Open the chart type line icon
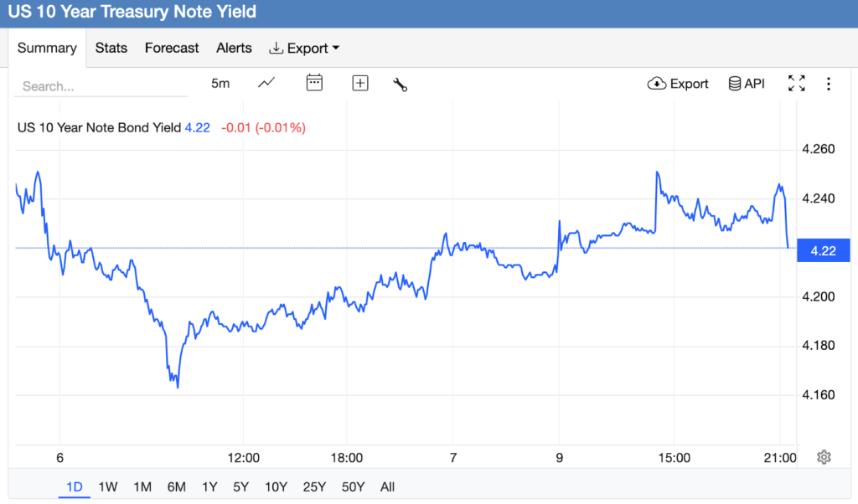The width and height of the screenshot is (858, 504). pyautogui.click(x=266, y=83)
